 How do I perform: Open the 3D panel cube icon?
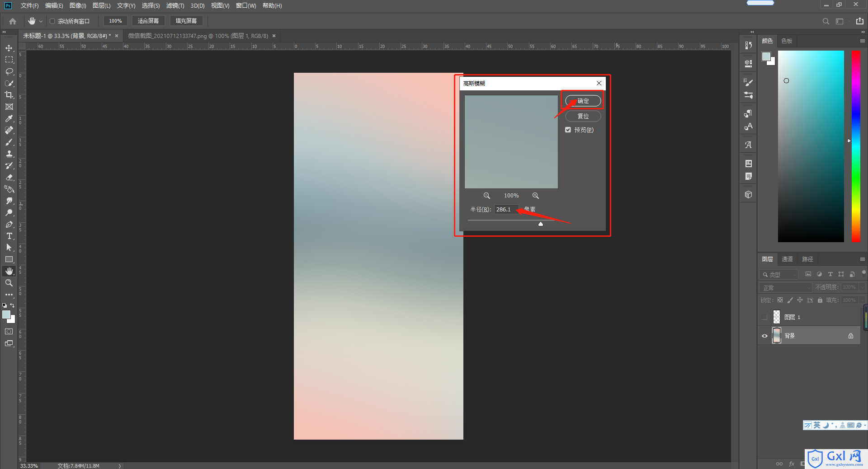749,194
